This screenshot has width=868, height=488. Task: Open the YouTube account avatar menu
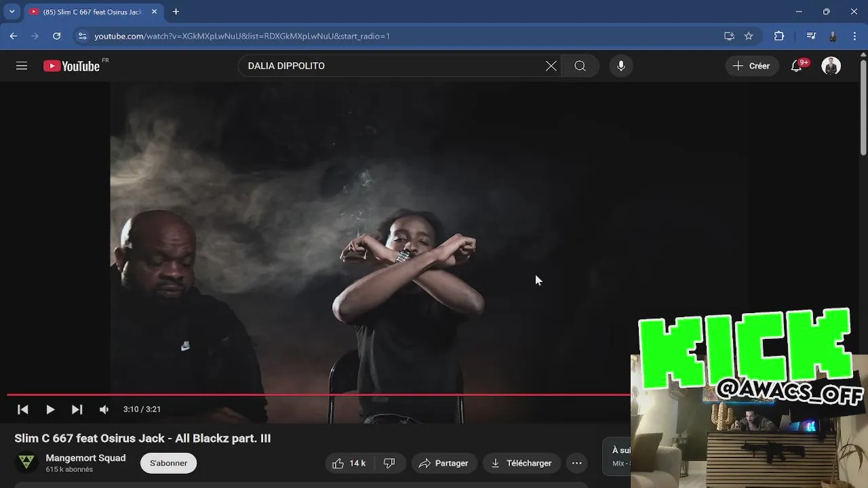[x=831, y=66]
